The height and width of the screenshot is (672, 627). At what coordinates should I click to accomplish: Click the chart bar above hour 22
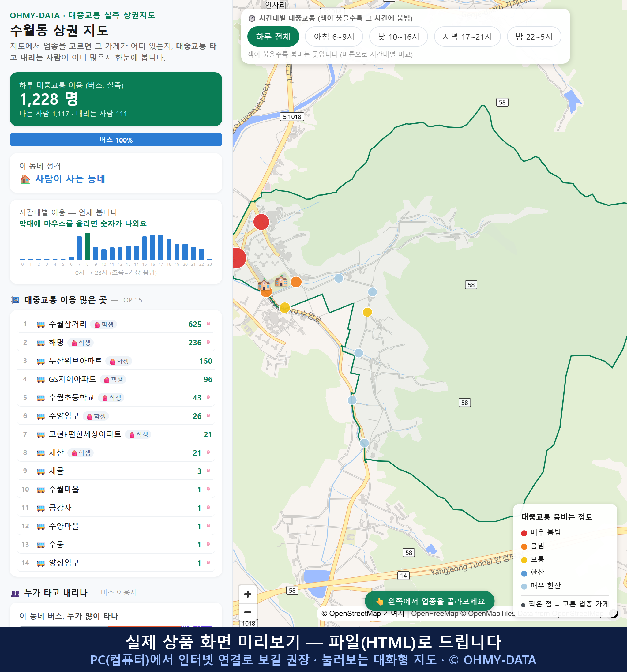tap(201, 254)
